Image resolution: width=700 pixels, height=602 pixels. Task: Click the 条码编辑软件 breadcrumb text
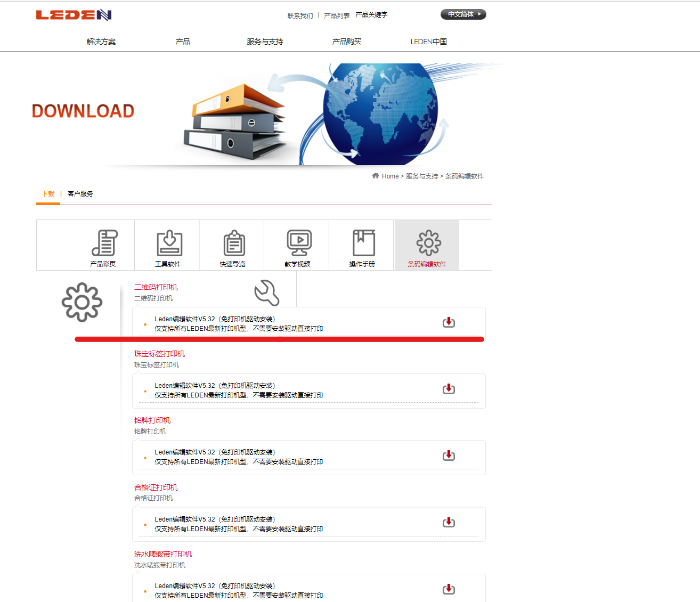tap(465, 176)
